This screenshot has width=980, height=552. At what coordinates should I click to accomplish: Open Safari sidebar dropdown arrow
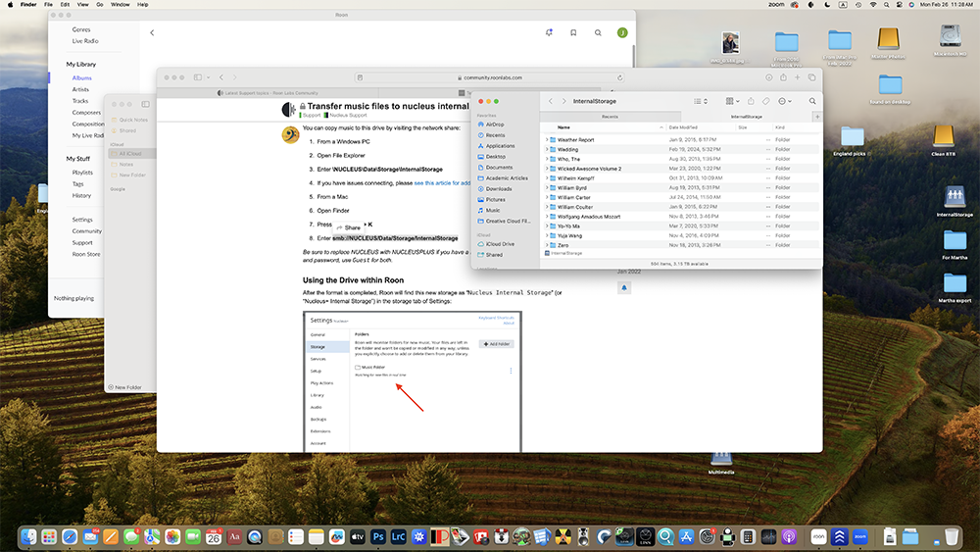(207, 77)
